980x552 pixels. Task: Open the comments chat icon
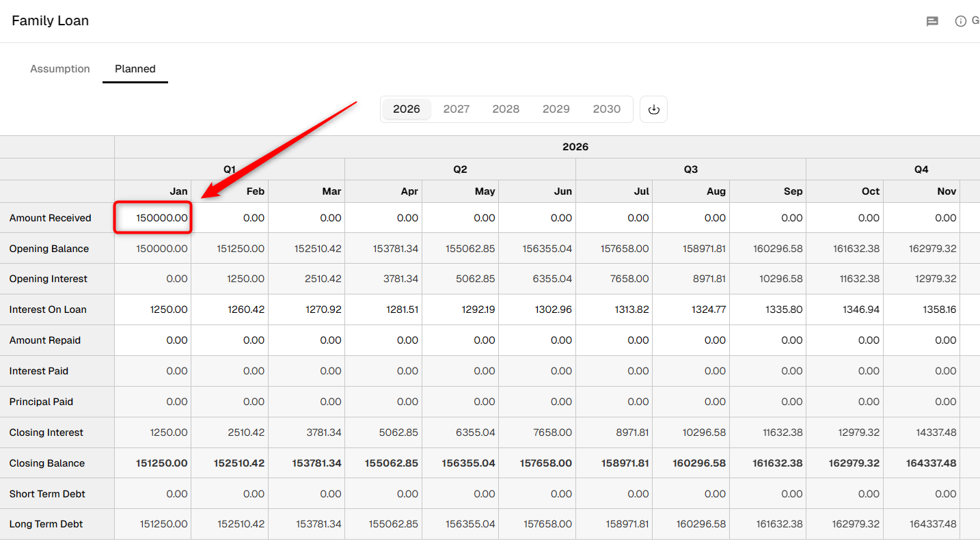(932, 21)
